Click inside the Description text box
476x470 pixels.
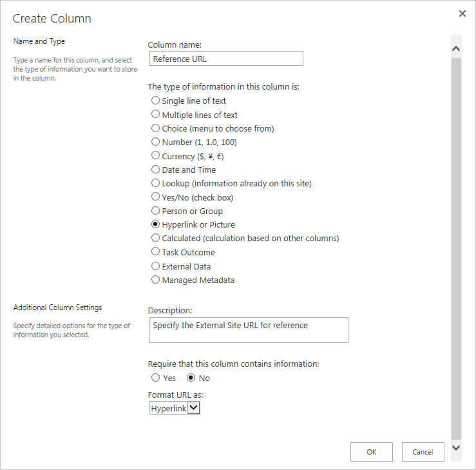[249, 330]
